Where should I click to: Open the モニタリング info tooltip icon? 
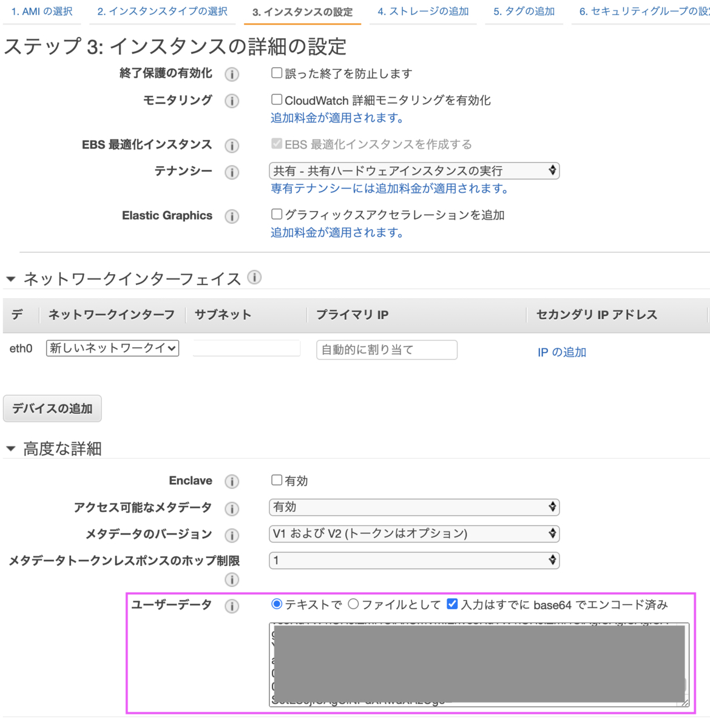pos(231,101)
